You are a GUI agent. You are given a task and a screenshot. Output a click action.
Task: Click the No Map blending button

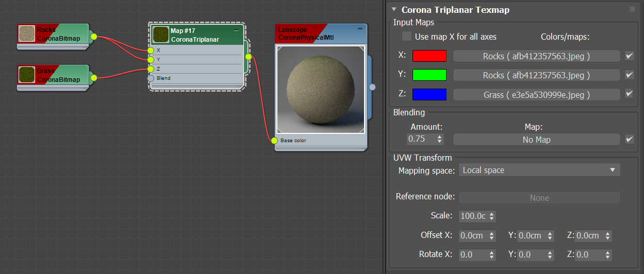coord(536,140)
